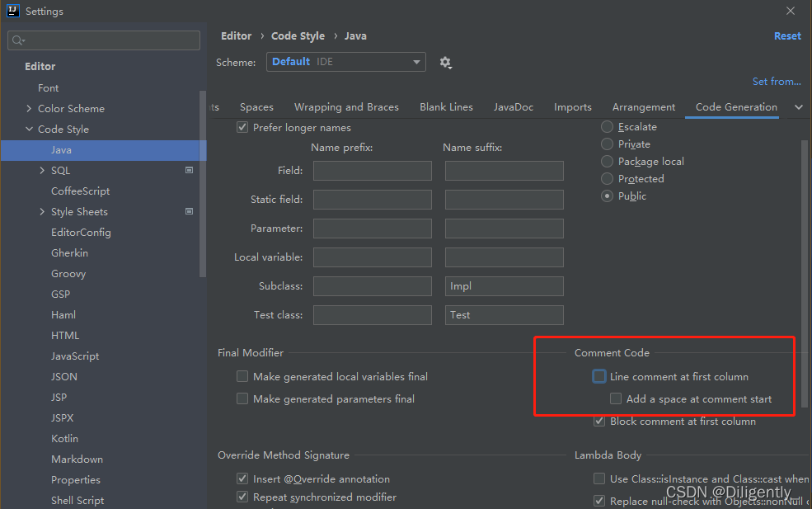Select EditorConfig in the tree
812x509 pixels.
tap(81, 233)
